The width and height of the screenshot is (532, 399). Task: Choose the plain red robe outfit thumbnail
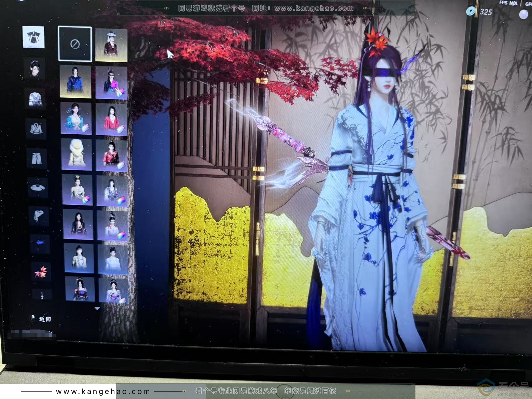click(112, 119)
